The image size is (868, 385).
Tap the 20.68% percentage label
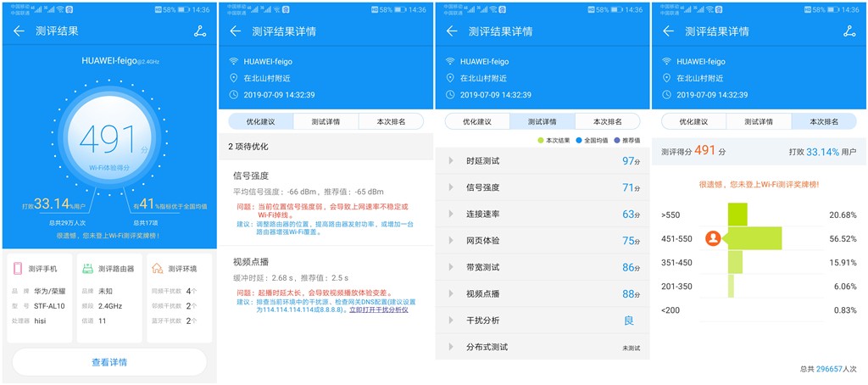click(x=843, y=215)
